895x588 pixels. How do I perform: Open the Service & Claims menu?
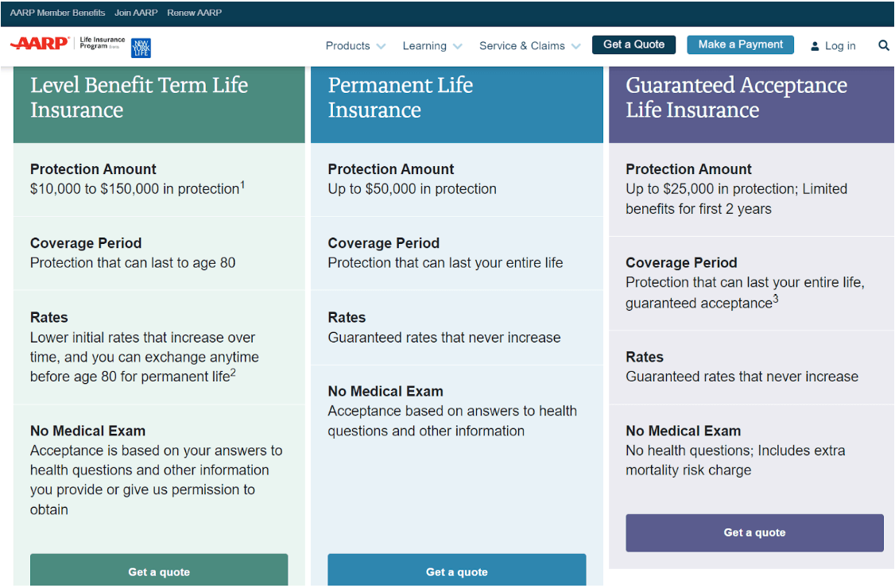(x=521, y=46)
